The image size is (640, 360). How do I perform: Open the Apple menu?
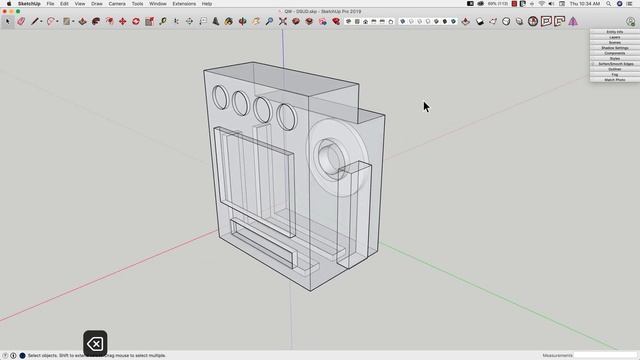coord(9,4)
